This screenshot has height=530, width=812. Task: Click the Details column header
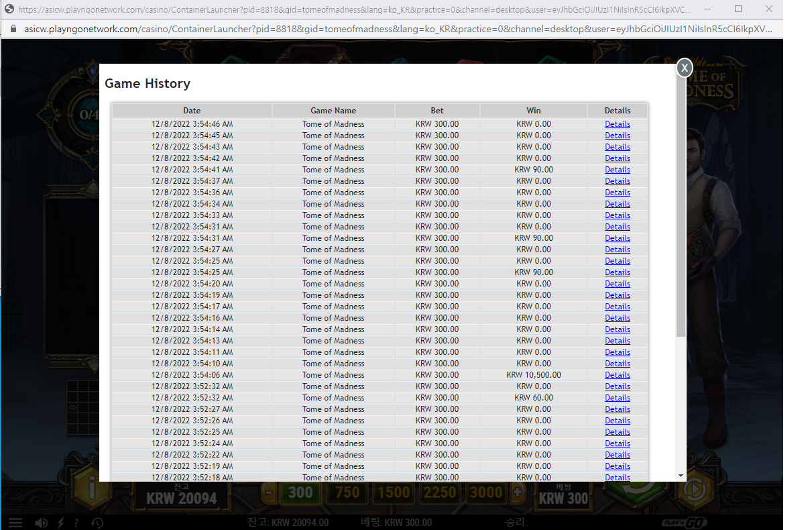click(x=618, y=111)
